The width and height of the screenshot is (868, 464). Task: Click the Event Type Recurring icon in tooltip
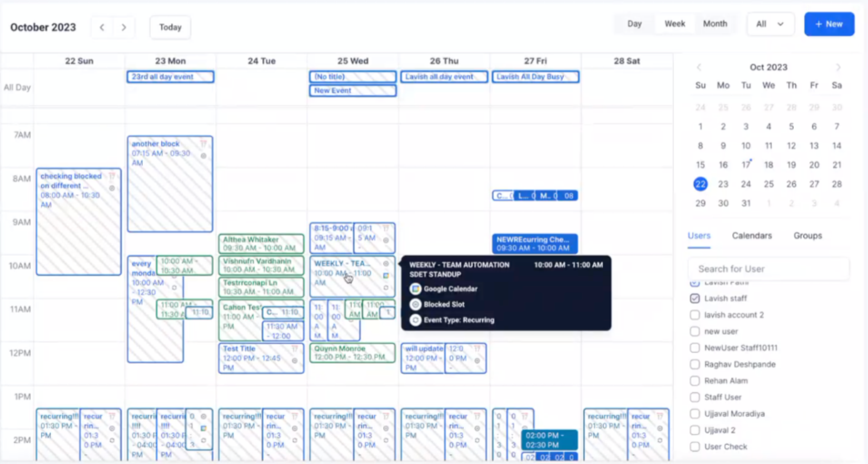click(x=416, y=320)
